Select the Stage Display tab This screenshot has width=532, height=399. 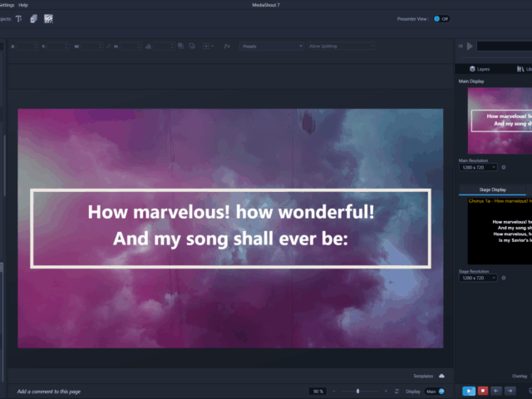[492, 190]
